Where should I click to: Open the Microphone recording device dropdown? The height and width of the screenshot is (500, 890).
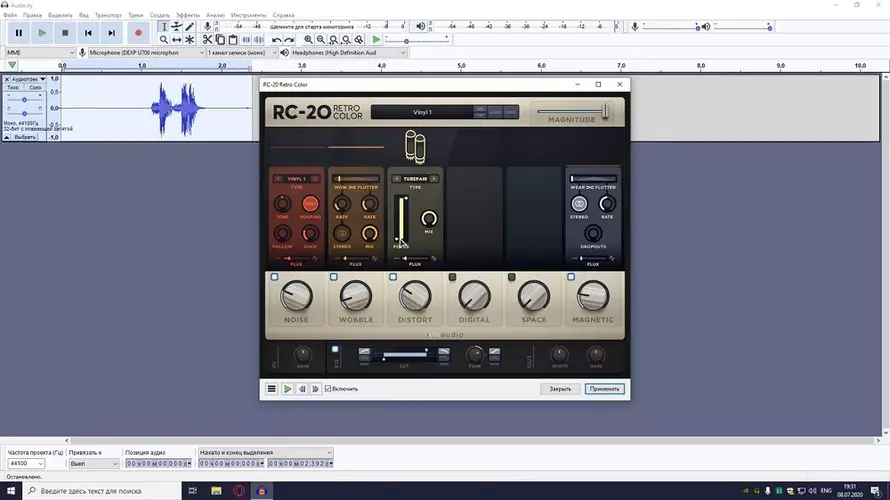pos(146,53)
